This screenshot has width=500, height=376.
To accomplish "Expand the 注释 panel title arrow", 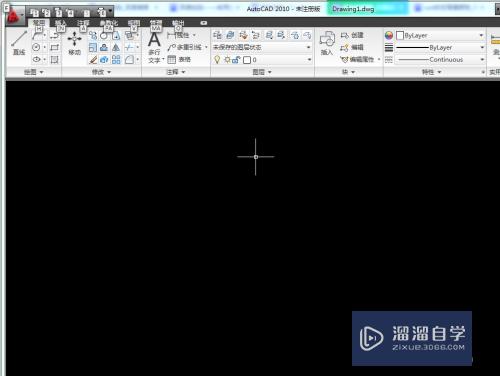I will point(183,72).
